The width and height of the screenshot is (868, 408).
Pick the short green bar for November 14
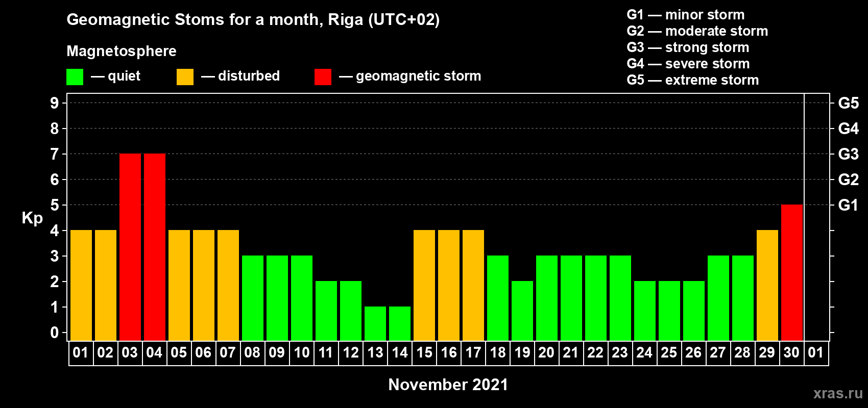pos(400,323)
